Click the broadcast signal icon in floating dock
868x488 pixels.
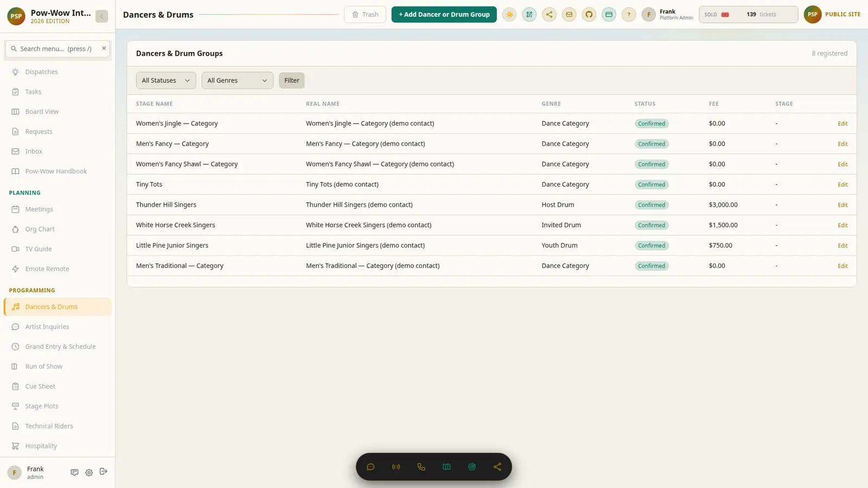(396, 467)
